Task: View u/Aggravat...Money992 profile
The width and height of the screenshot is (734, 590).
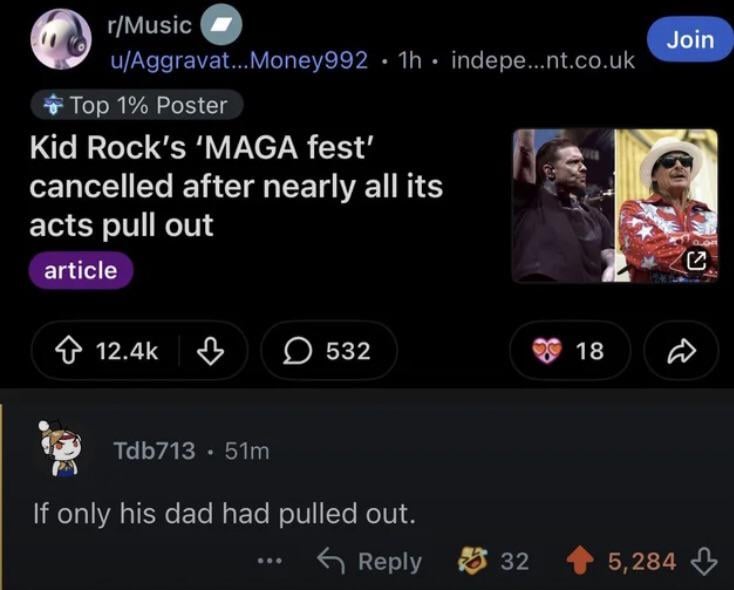Action: point(238,60)
